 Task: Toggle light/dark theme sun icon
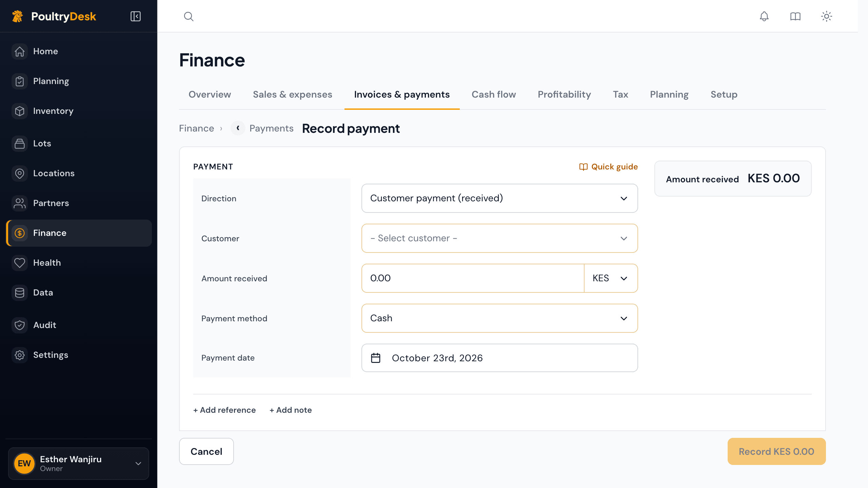tap(826, 16)
